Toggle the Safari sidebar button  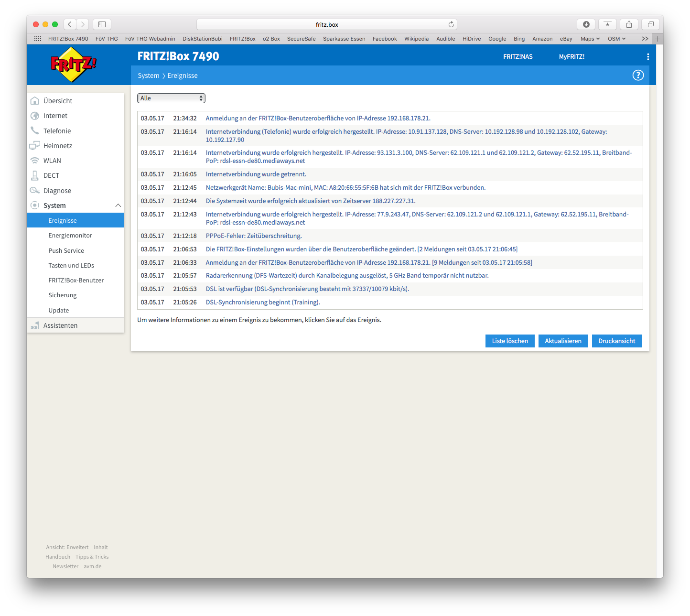tap(102, 24)
